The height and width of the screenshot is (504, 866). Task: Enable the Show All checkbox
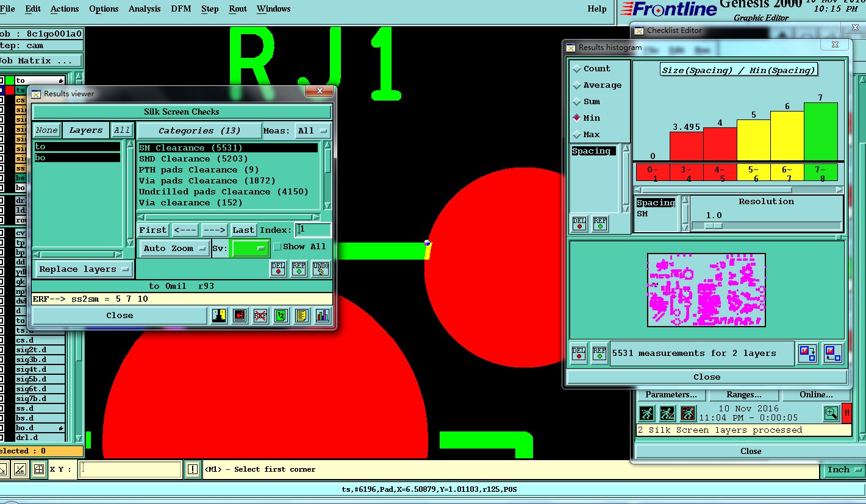click(277, 247)
